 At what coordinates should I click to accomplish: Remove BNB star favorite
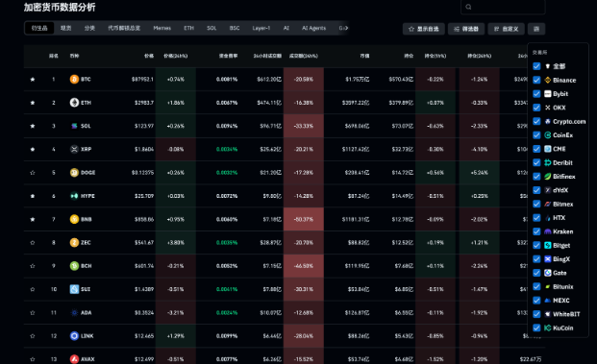click(x=33, y=219)
